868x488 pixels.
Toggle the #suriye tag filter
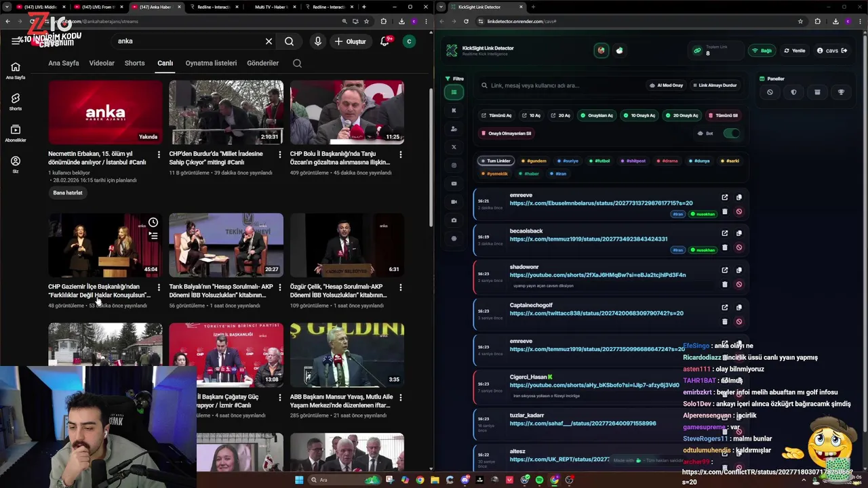pyautogui.click(x=568, y=161)
